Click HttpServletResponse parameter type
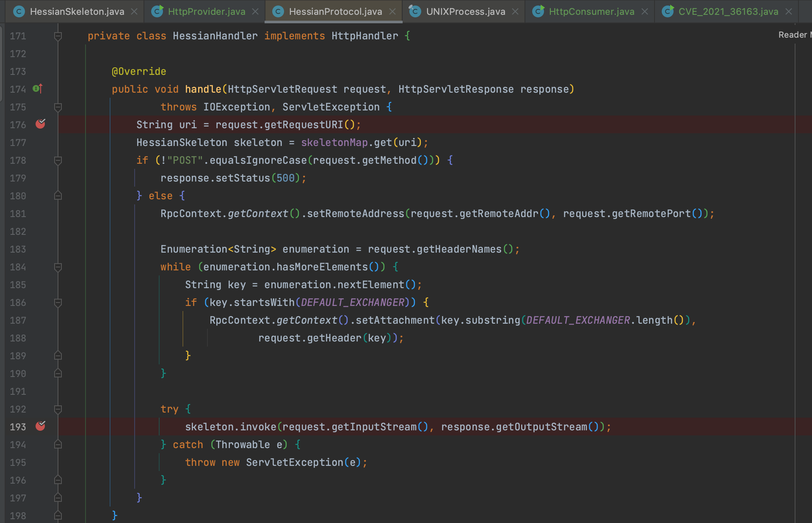 click(456, 89)
